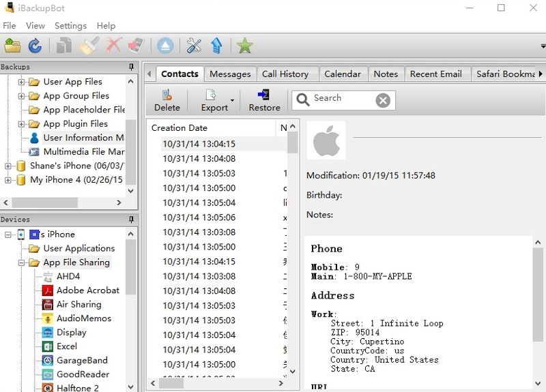Screen dimensions: 546x392
Task: Open GoodReader app entry
Action: (x=76, y=374)
